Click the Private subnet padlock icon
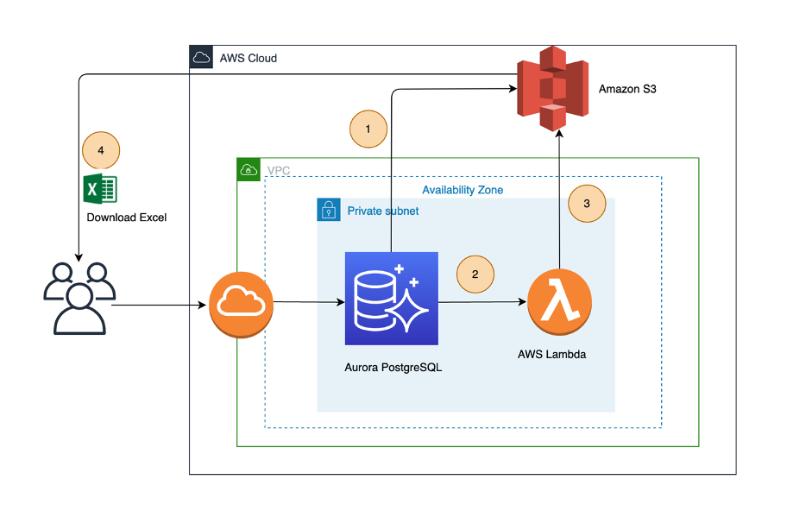812x530 pixels. point(328,210)
